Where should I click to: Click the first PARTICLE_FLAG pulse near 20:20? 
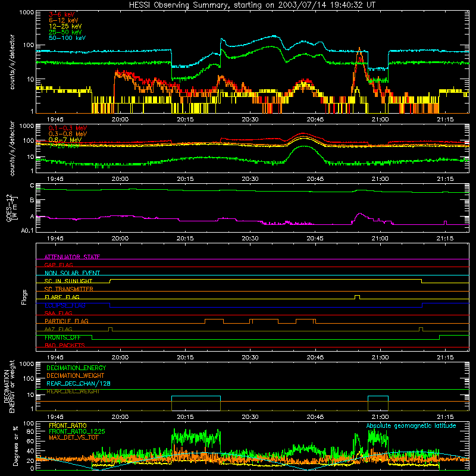pyautogui.click(x=214, y=321)
